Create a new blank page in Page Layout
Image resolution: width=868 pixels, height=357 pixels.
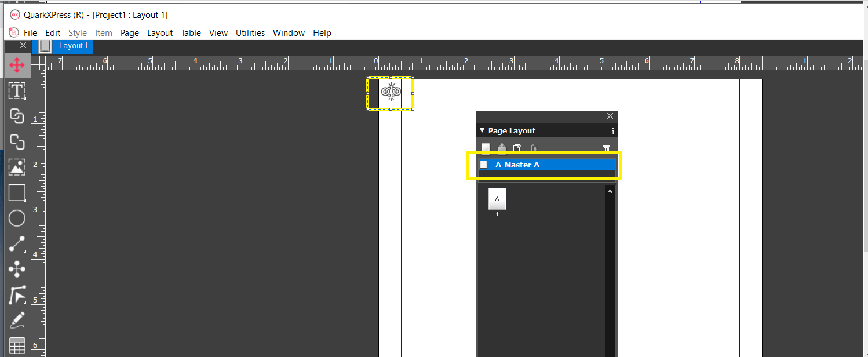pos(485,148)
